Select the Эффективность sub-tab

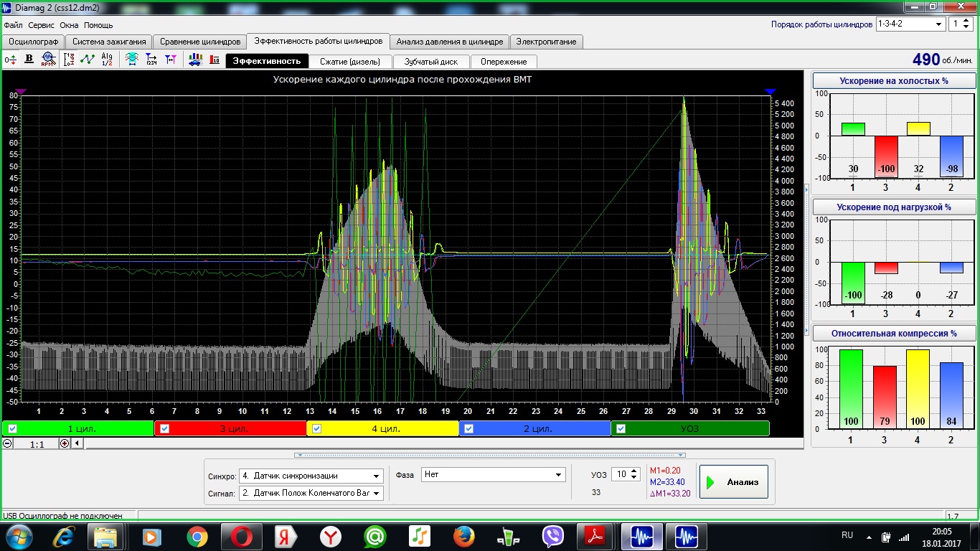tap(267, 61)
